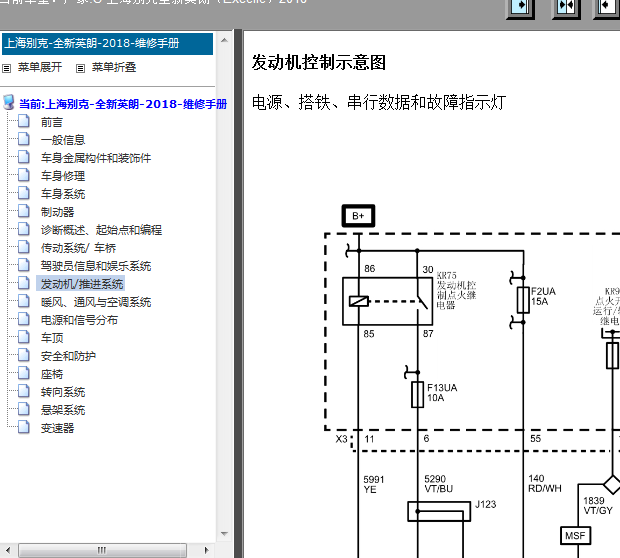Open 驾驶员信息和娱乐系统 section
620x558 pixels.
[96, 266]
